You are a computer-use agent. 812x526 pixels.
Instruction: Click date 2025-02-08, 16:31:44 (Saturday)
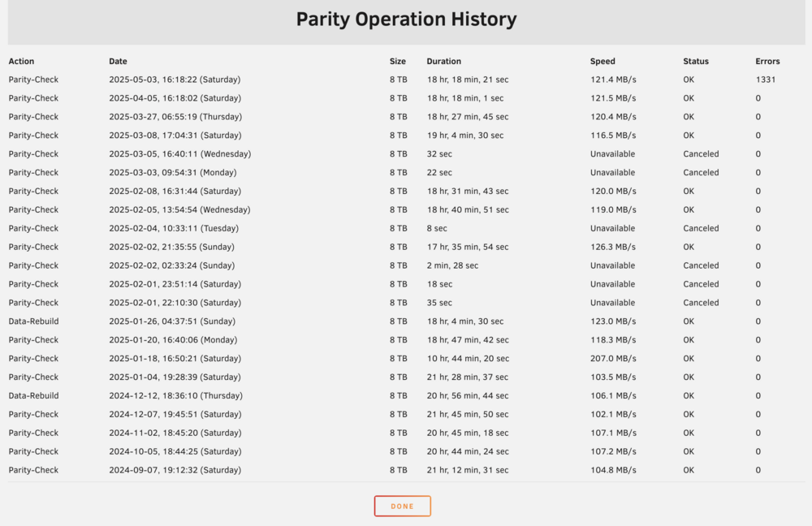[175, 192]
